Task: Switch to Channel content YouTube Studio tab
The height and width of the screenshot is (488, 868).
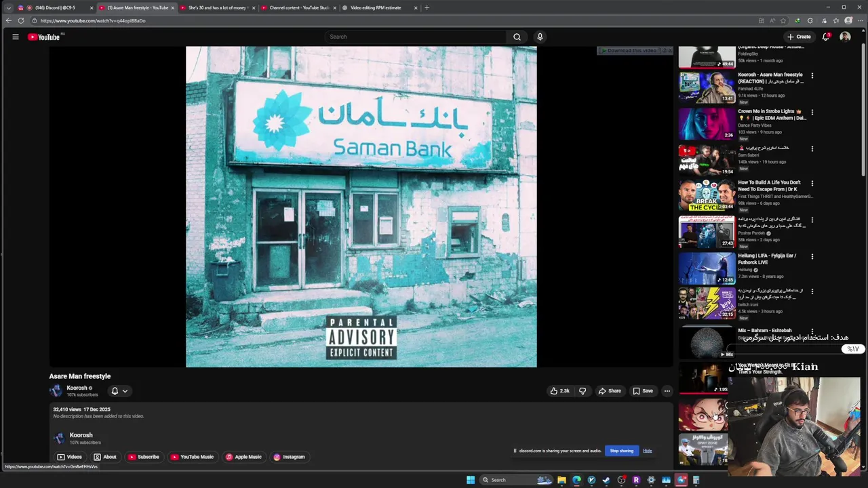Action: coord(298,7)
